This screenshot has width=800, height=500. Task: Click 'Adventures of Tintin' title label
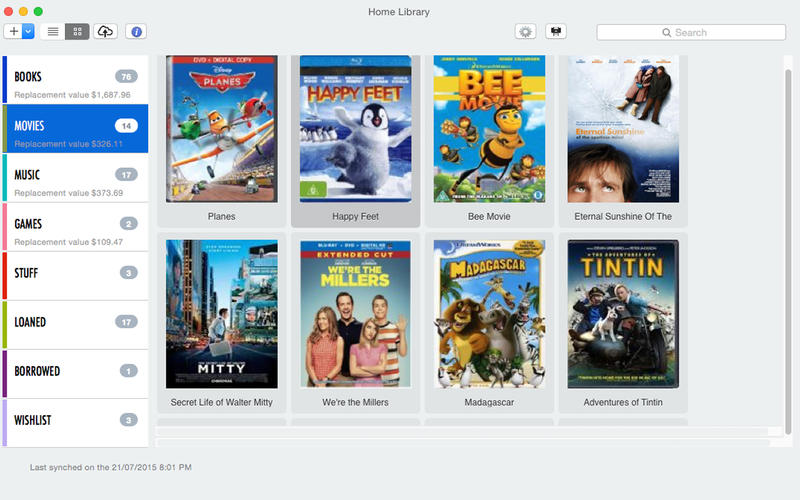pyautogui.click(x=623, y=402)
